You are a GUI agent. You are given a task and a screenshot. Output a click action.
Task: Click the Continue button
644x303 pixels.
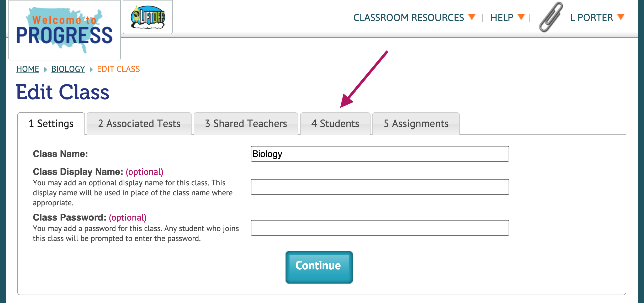319,267
